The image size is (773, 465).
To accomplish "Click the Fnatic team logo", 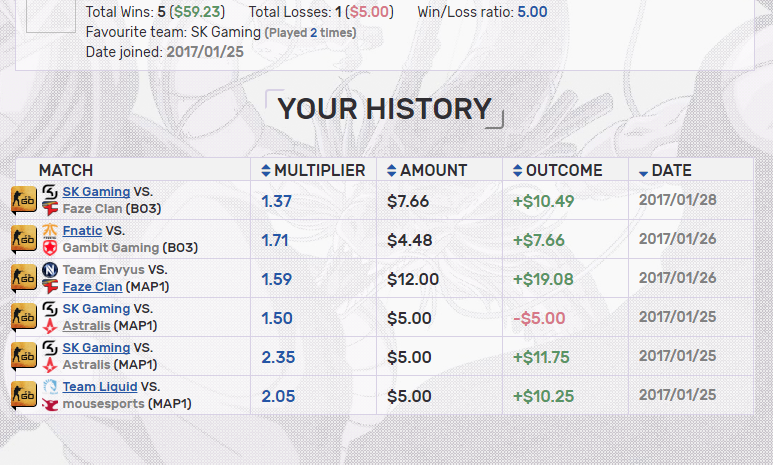I will pyautogui.click(x=50, y=231).
